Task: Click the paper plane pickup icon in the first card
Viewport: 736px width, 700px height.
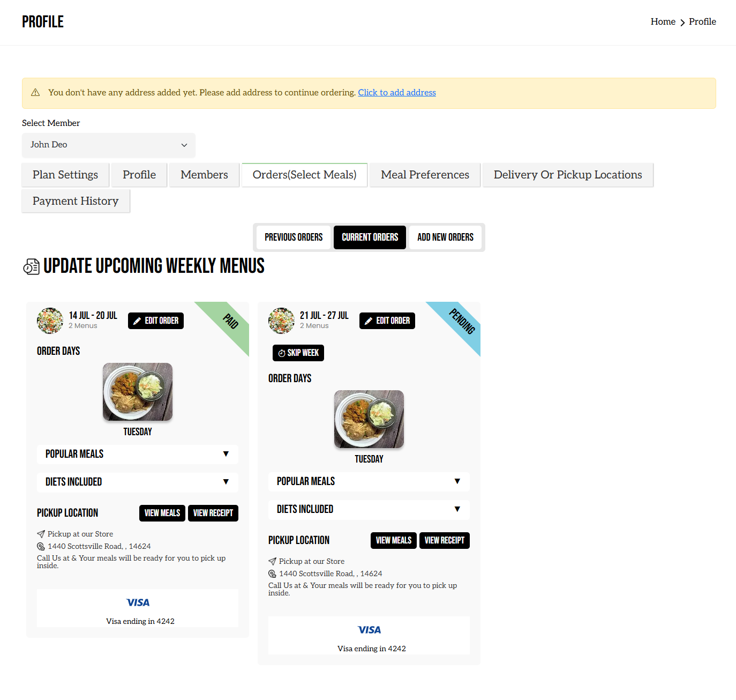Action: 41,534
